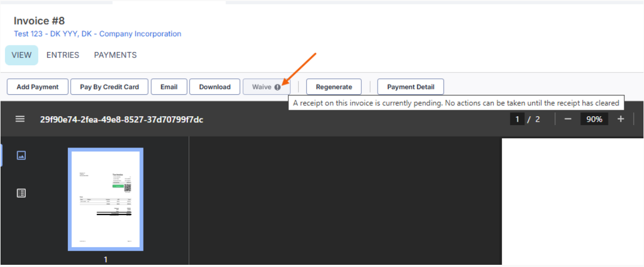Click the Invoice #8 heading

[39, 21]
